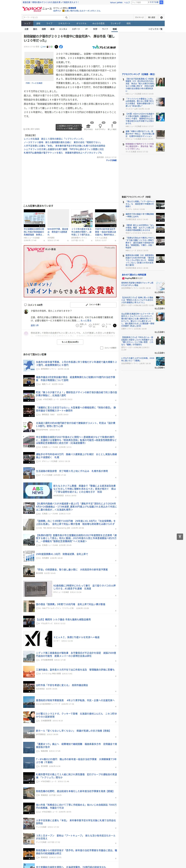
Task: Click the ログイン link
Action: click(x=57, y=11)
